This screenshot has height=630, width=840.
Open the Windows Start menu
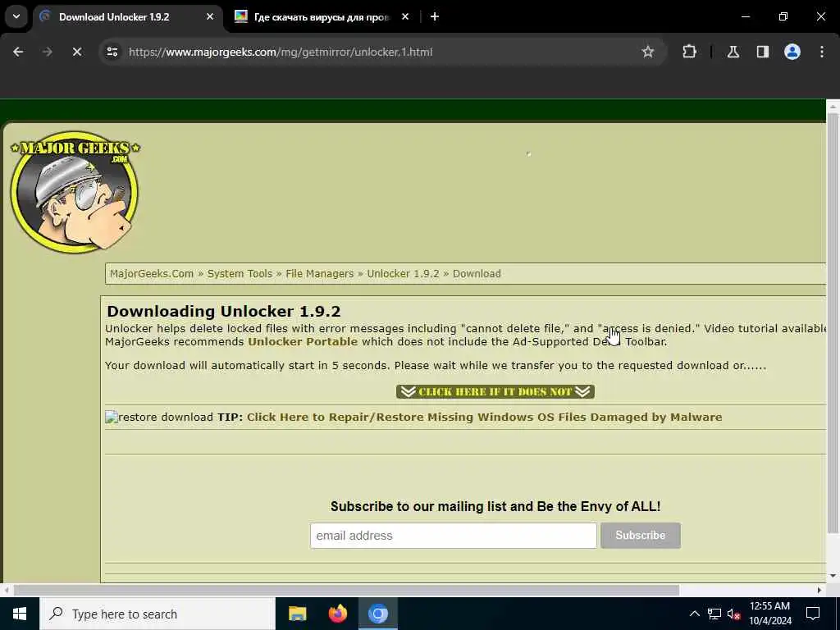pos(20,614)
